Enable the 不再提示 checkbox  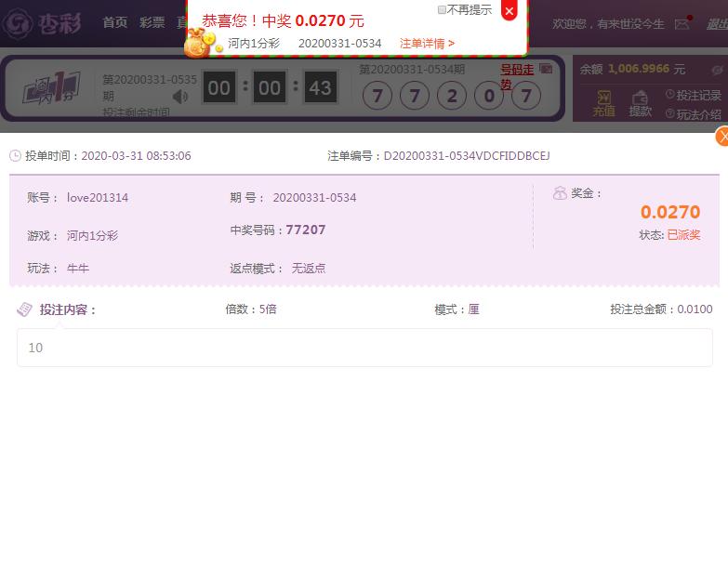click(x=442, y=9)
